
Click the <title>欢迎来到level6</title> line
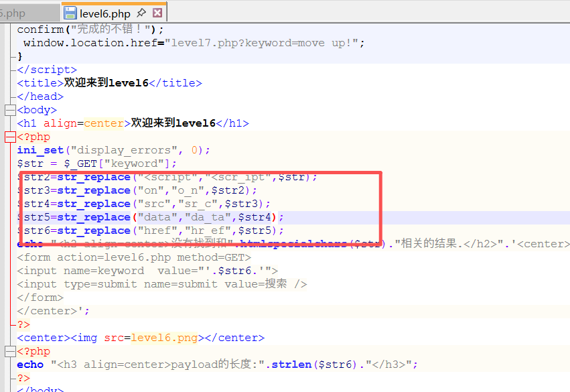tap(109, 83)
